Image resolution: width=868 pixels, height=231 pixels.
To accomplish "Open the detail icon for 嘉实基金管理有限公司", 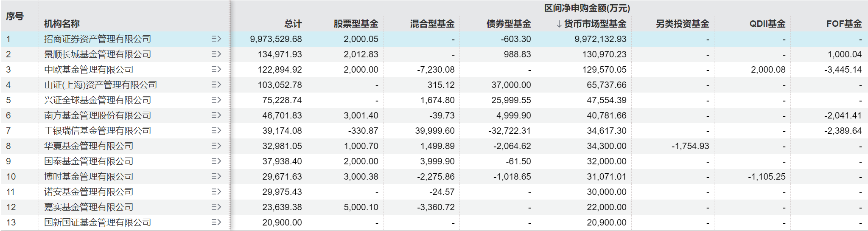I will pyautogui.click(x=216, y=207).
